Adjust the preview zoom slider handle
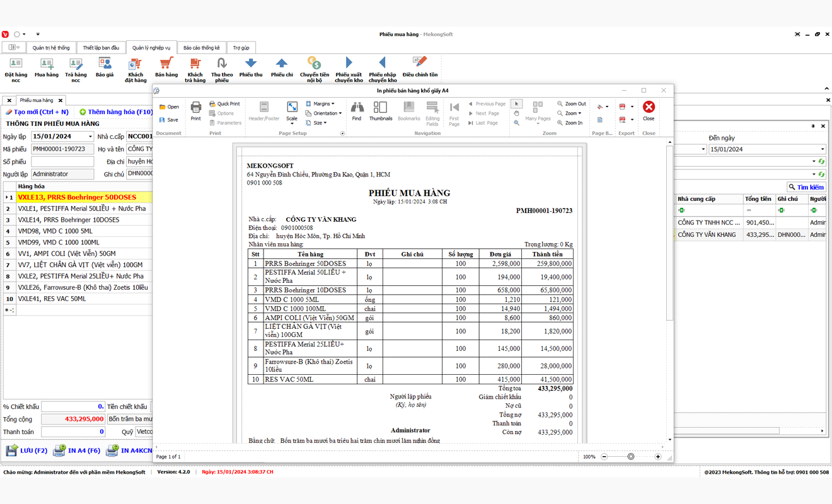 630,457
